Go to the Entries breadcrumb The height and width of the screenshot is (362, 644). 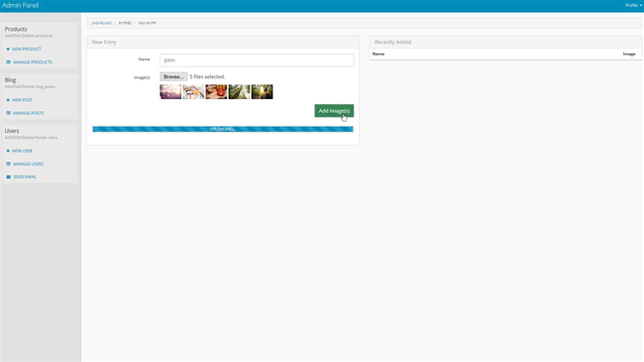click(x=125, y=23)
